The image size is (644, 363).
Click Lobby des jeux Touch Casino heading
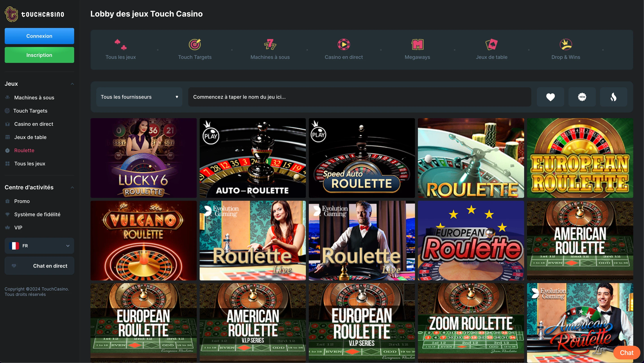coord(147,14)
